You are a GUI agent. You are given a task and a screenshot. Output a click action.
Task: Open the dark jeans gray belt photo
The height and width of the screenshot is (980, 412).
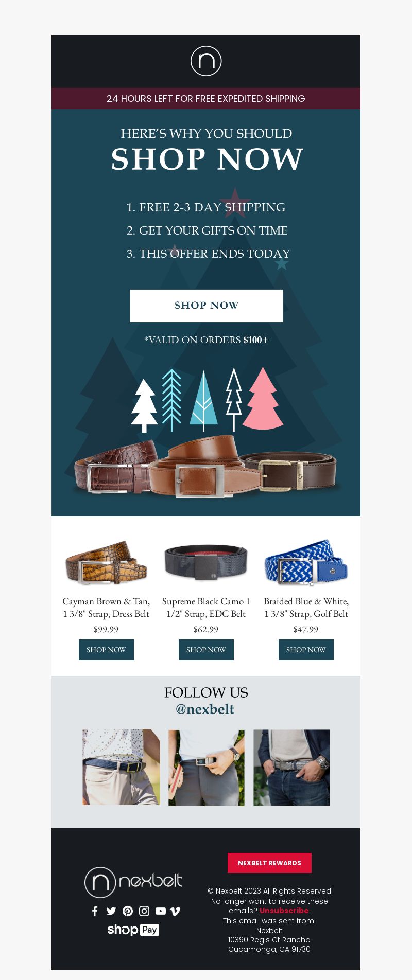(291, 767)
